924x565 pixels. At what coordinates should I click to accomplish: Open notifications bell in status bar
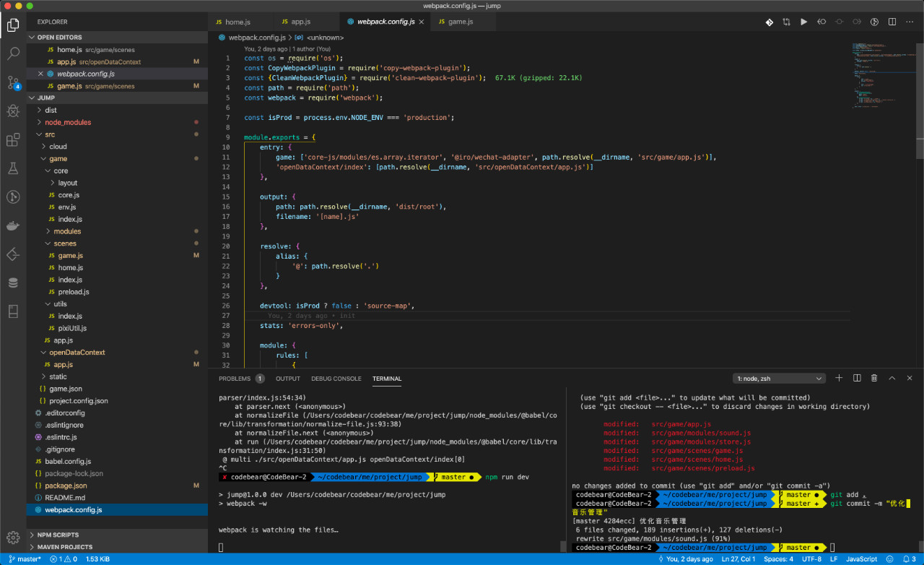(x=908, y=559)
